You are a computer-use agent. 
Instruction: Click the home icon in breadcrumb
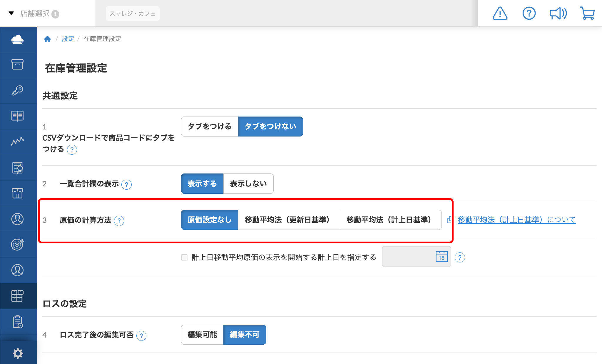[47, 39]
